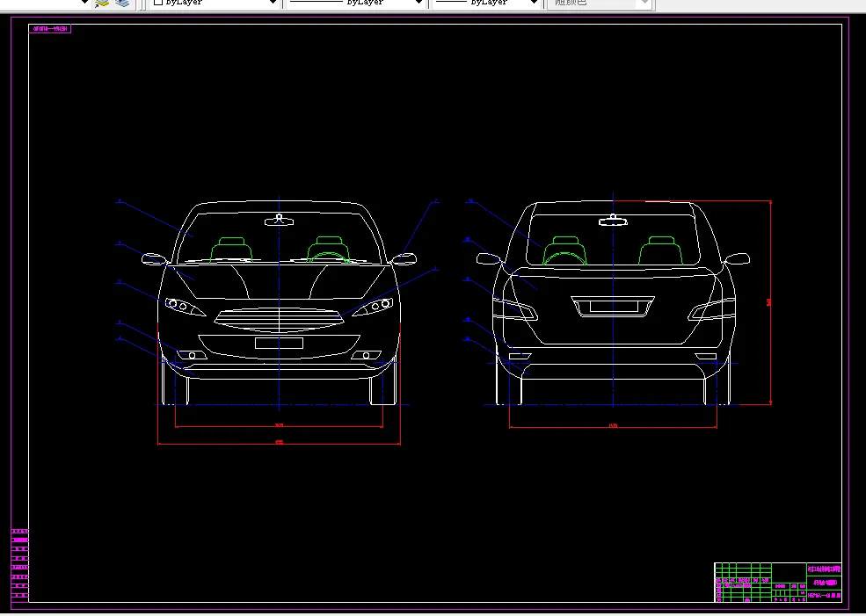Select the front view license plate rectangle

279,344
